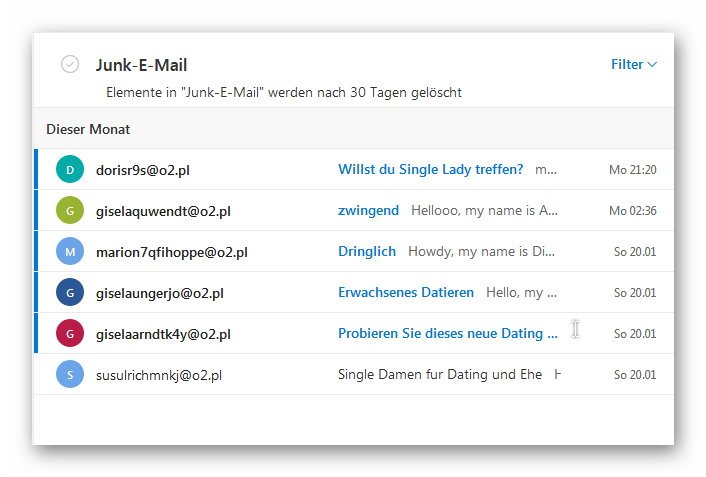The height and width of the screenshot is (477, 706).
Task: Click the Mo 21:20 timestamp on first email
Action: 633,170
